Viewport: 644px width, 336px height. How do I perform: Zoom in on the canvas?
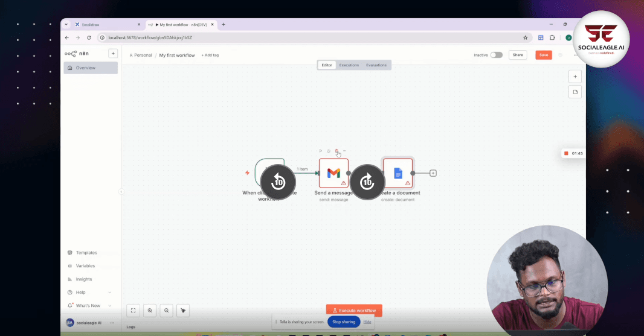point(150,311)
